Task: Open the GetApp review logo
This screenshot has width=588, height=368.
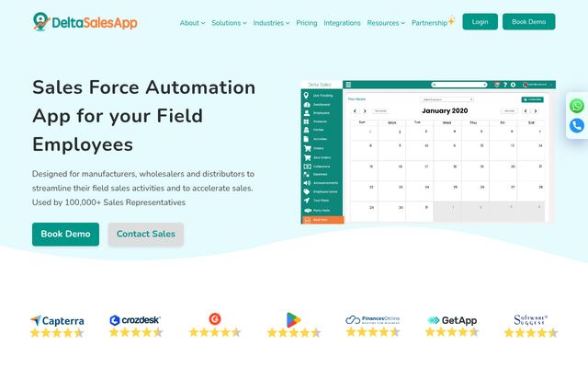Action: tap(452, 320)
